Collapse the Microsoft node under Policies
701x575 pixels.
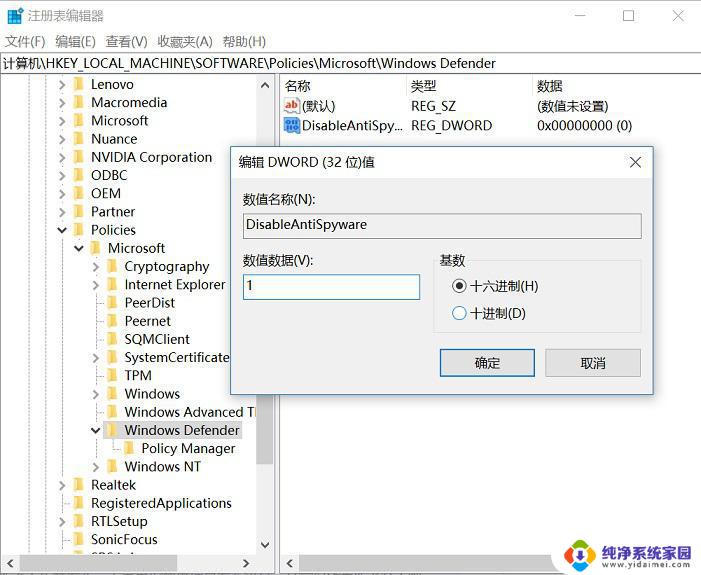pyautogui.click(x=79, y=248)
